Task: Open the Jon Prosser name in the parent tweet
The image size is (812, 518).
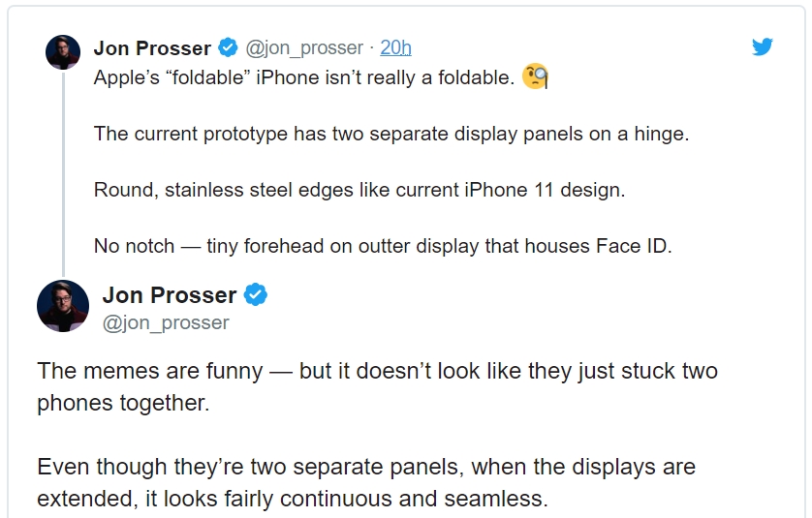Action: click(152, 47)
